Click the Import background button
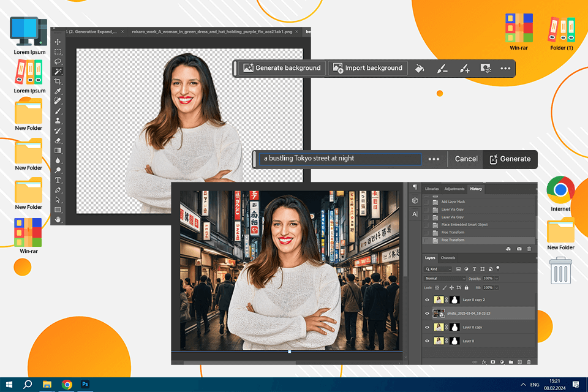The image size is (588, 392). (367, 68)
